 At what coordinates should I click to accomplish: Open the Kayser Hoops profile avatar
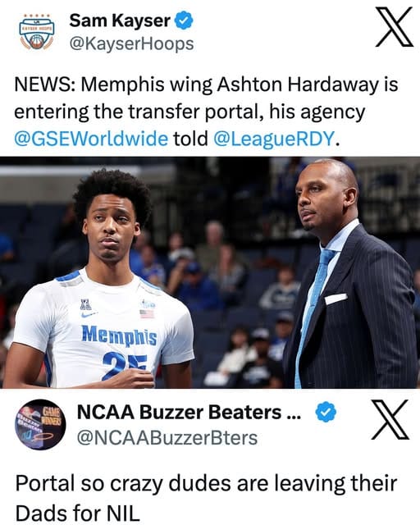point(36,32)
